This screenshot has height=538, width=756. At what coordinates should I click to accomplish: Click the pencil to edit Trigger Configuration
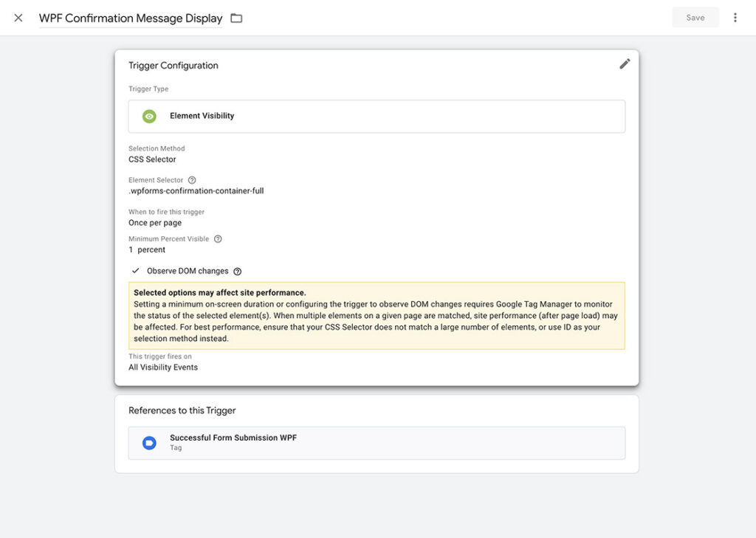[625, 63]
